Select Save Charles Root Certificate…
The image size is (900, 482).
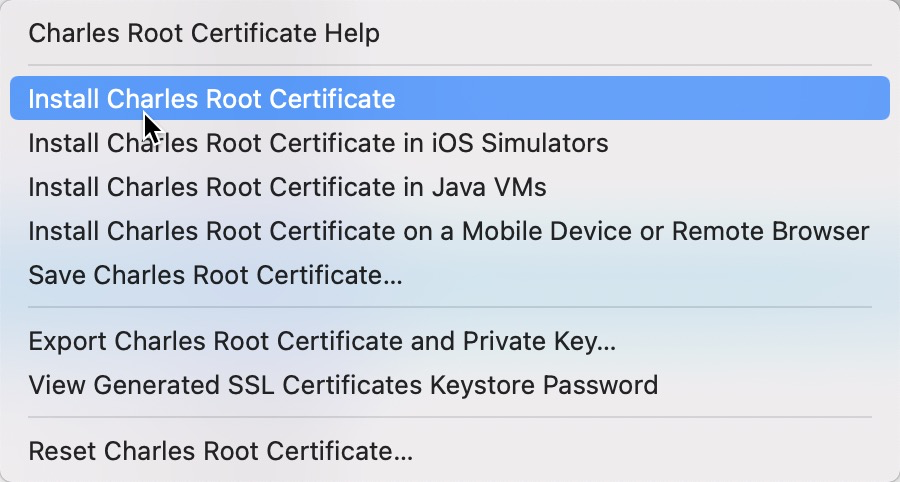pos(215,275)
